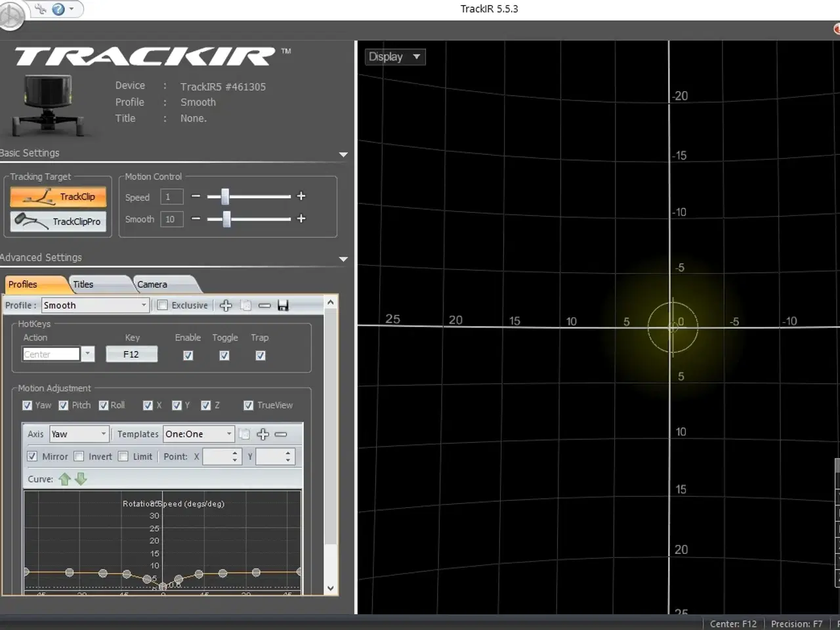The image size is (840, 630).
Task: Uncheck the X axis checkbox
Action: (148, 405)
